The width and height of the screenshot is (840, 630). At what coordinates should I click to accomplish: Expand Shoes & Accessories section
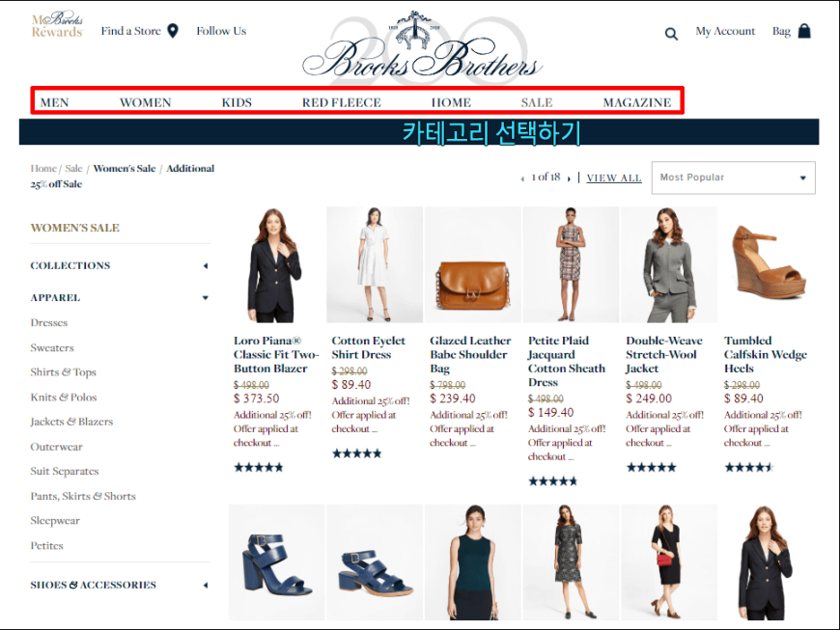[206, 585]
